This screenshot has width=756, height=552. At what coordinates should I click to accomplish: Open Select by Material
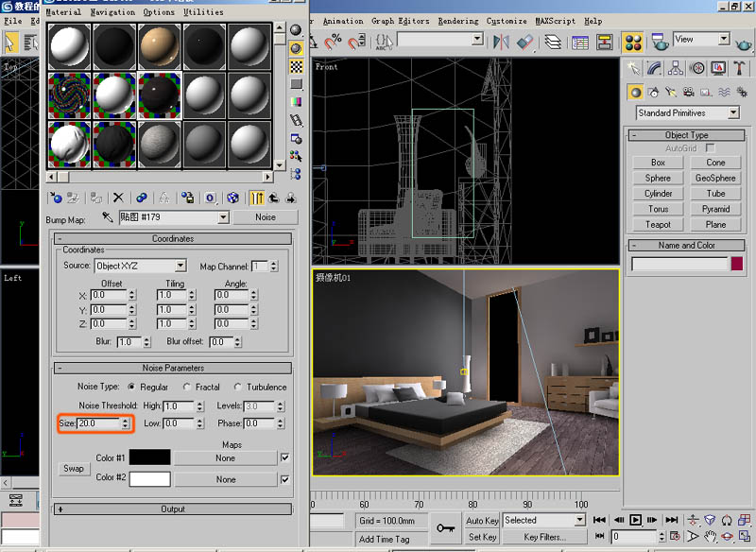(296, 156)
